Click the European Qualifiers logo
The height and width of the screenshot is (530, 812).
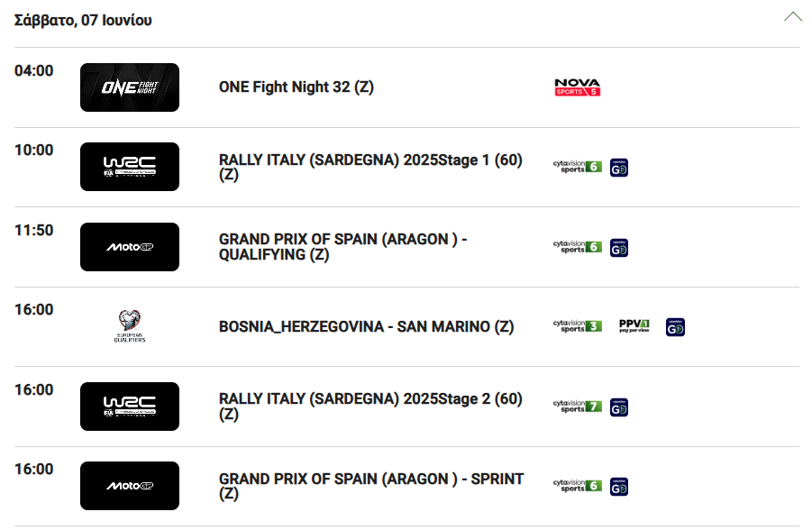[130, 326]
